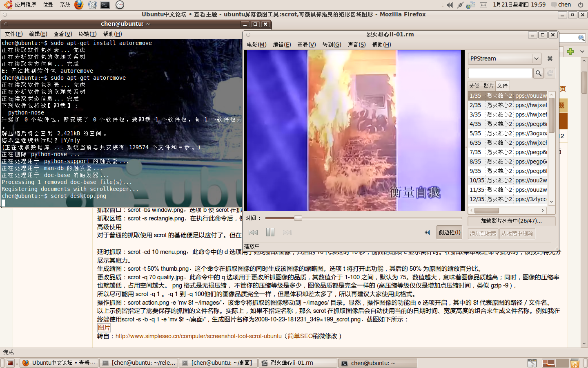
Task: Open the 电影 menu in the player
Action: pyautogui.click(x=256, y=45)
